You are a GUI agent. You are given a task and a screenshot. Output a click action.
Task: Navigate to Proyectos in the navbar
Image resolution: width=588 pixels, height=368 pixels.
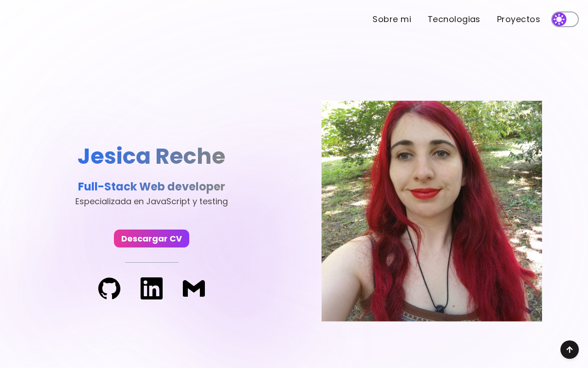[x=519, y=19]
